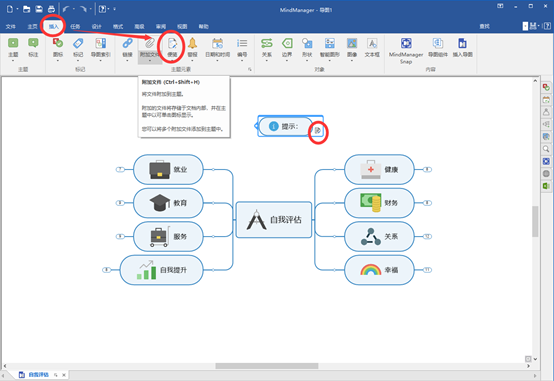Screen dimensions: 554x381
Task: Select the 教育 topic
Action: 168,203
